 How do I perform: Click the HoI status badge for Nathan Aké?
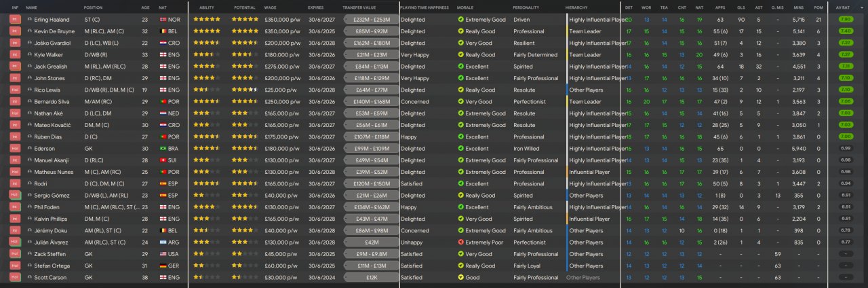(x=15, y=113)
